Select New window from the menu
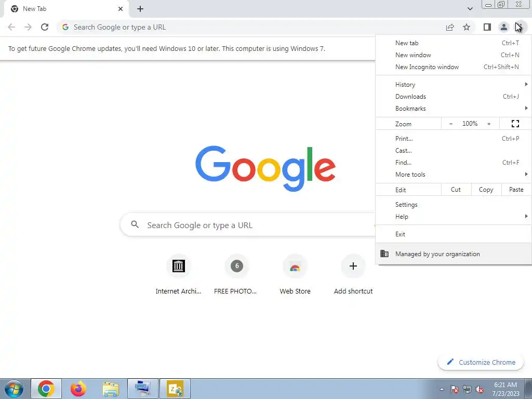 click(454, 55)
